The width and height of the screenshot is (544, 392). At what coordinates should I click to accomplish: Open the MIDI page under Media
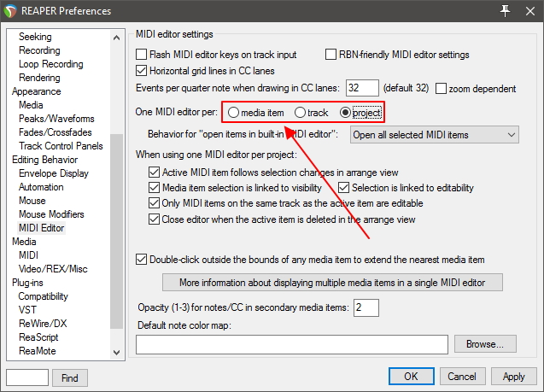pos(28,255)
